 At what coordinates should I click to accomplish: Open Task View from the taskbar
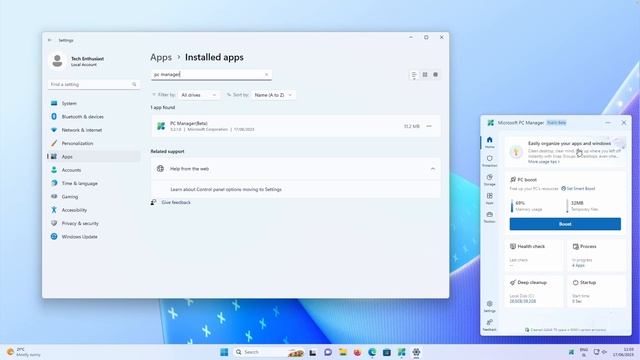click(x=313, y=352)
